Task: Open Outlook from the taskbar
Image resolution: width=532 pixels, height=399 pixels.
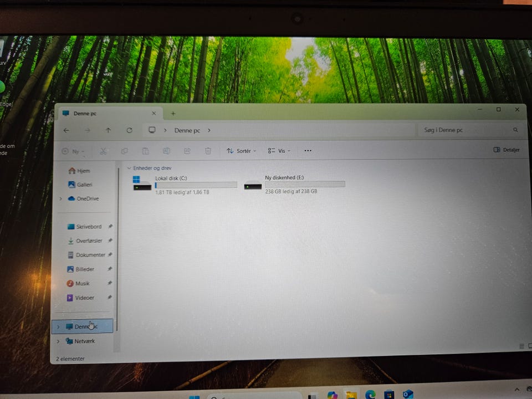Action: 408,395
